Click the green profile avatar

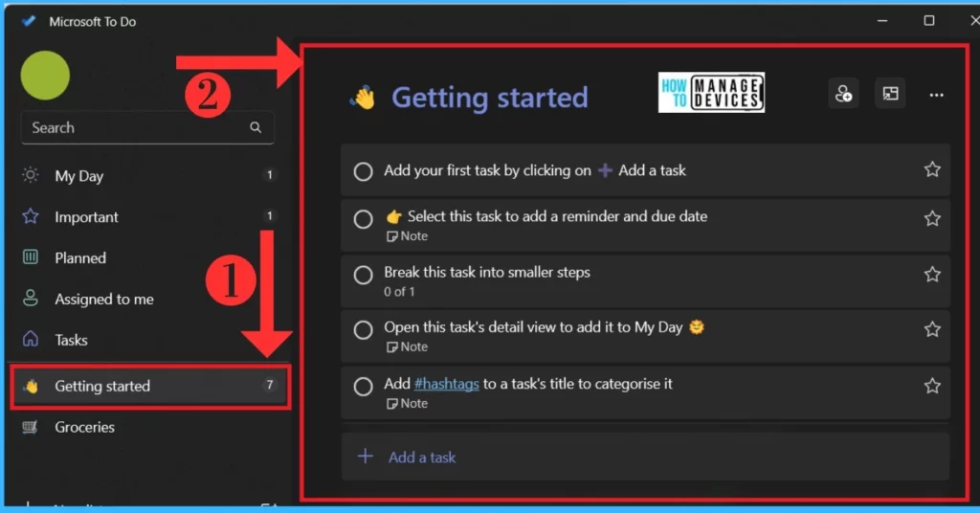coord(45,75)
